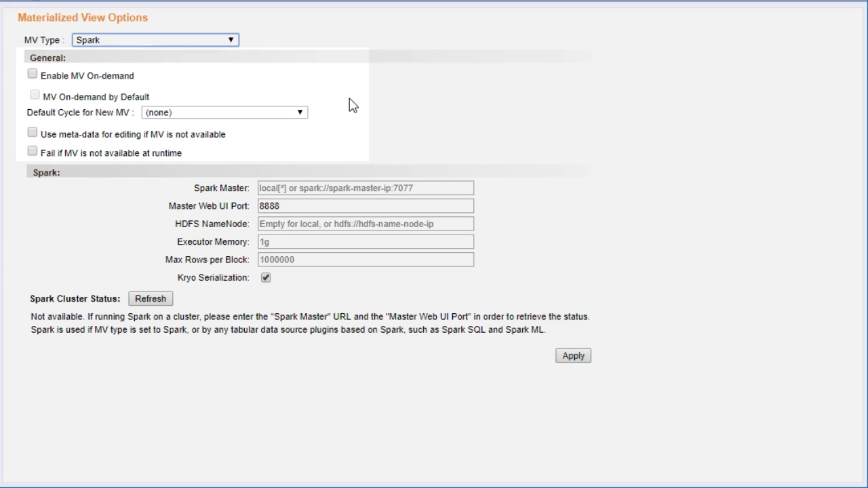Viewport: 868px width, 488px height.
Task: Click the Spark Cluster Status: label
Action: 75,299
